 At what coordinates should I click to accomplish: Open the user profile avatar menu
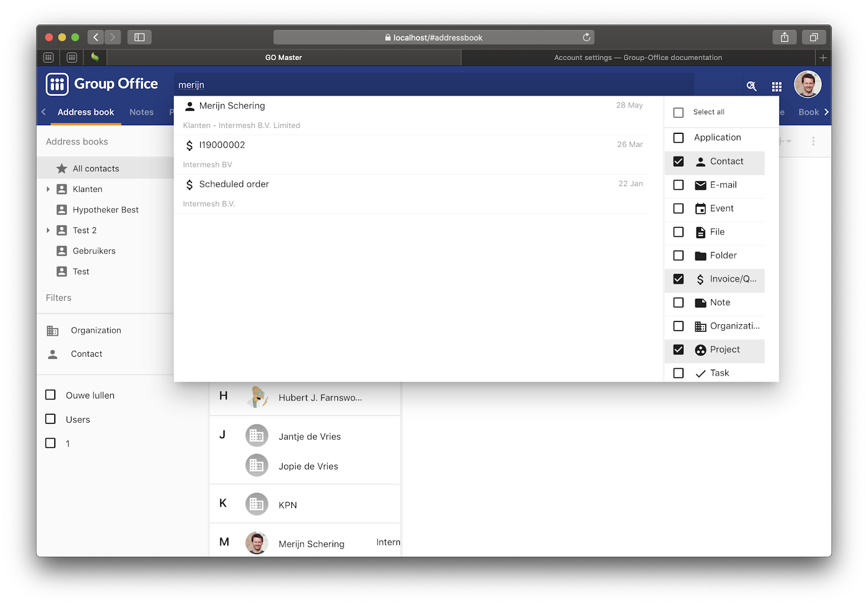point(807,85)
